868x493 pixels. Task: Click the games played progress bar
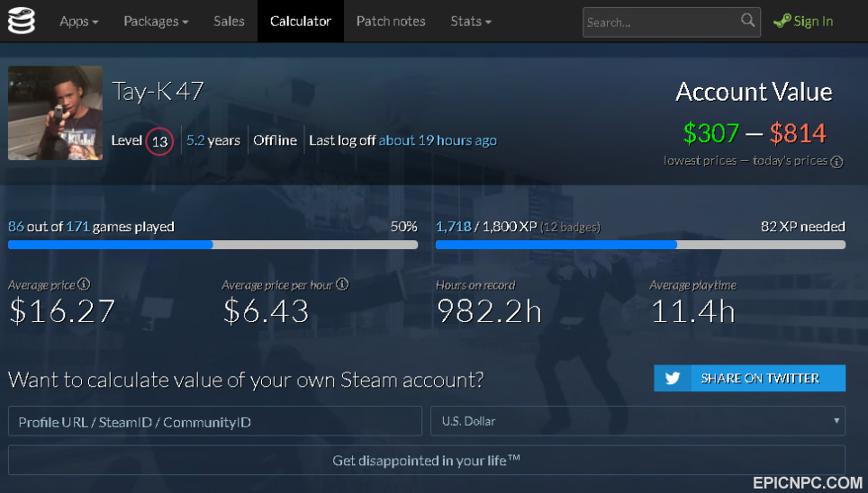click(x=212, y=245)
